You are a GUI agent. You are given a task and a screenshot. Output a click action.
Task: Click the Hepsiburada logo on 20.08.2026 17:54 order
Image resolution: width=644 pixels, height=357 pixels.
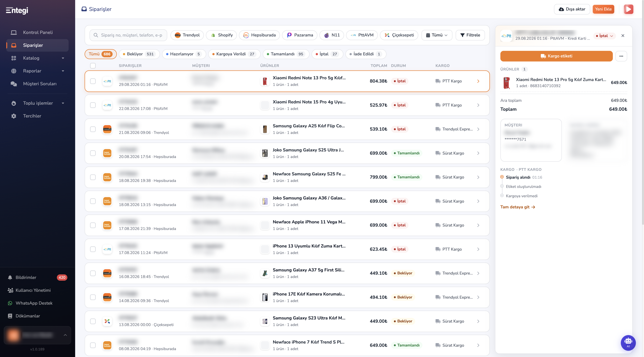click(x=107, y=153)
